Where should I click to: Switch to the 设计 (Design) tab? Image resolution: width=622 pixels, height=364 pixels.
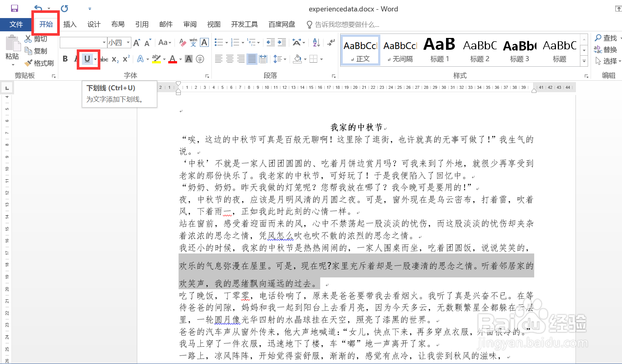[x=94, y=24]
